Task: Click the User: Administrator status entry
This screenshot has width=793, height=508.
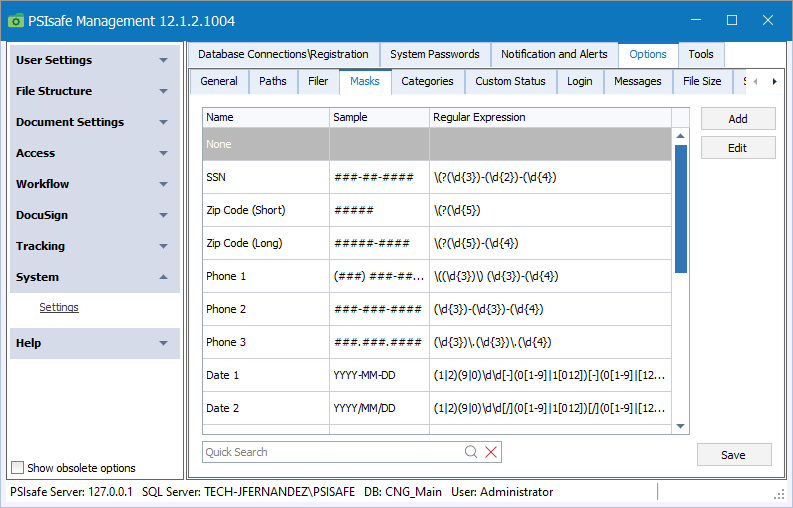Action: [x=502, y=492]
